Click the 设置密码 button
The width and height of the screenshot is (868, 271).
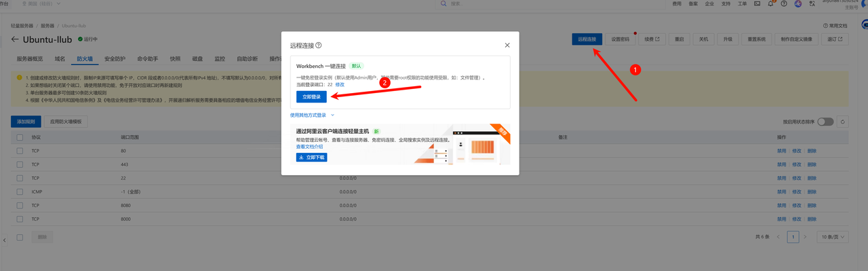pyautogui.click(x=620, y=39)
